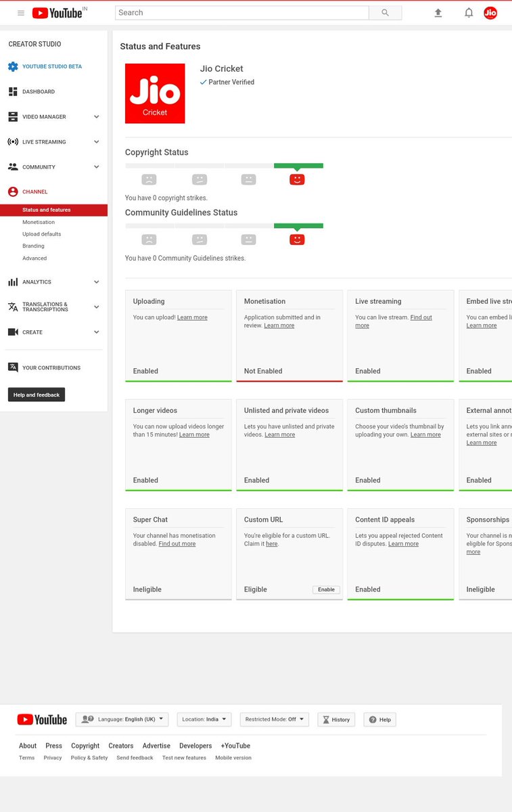Click Enable button for Custom URL
Viewport: 512px width, 812px height.
pyautogui.click(x=326, y=589)
